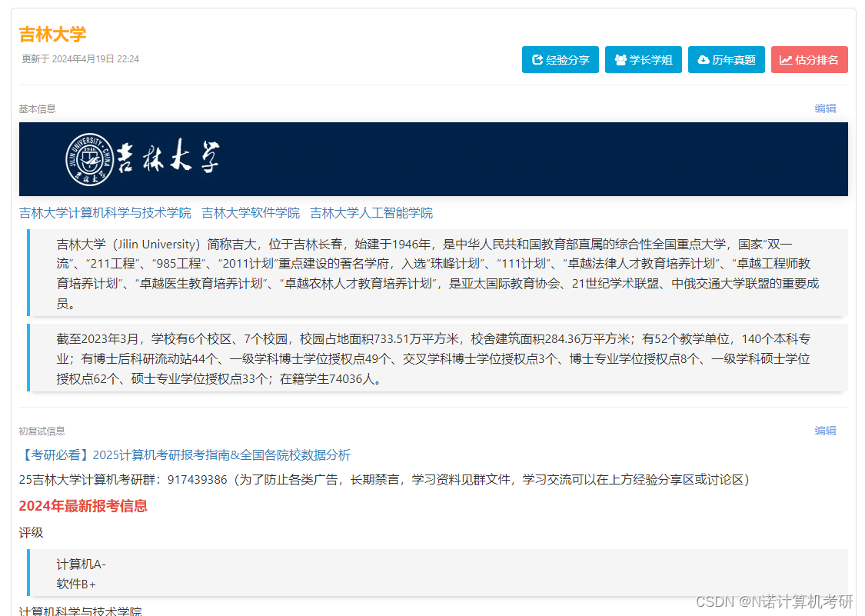Click the chart icon in 估分排名
The height and width of the screenshot is (616, 865).
(x=786, y=60)
